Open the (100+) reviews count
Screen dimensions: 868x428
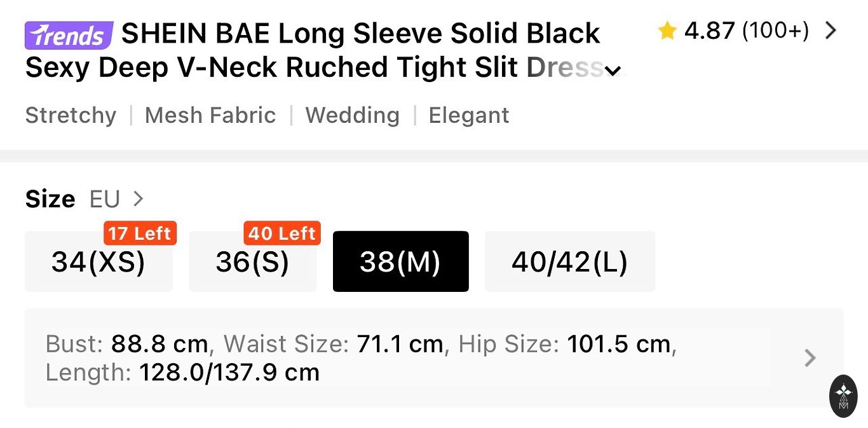775,31
